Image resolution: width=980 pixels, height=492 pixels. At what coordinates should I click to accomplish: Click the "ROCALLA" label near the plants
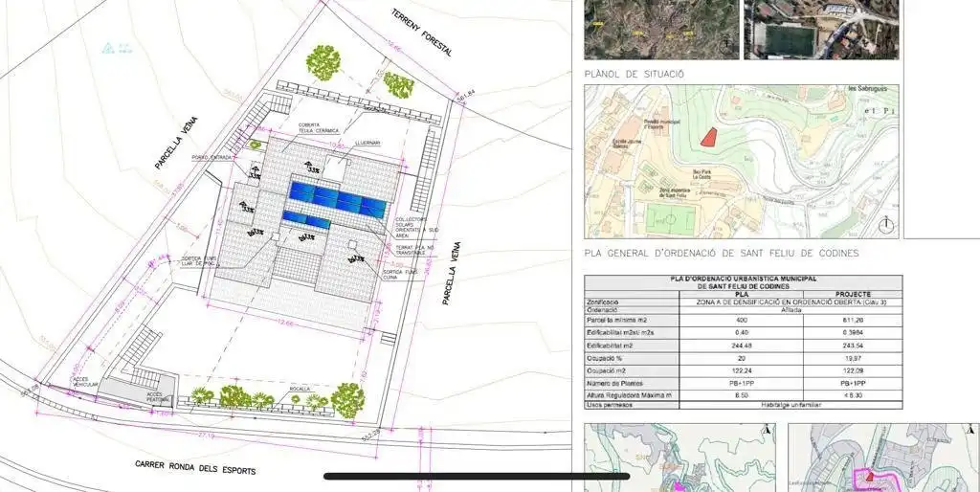(x=300, y=389)
